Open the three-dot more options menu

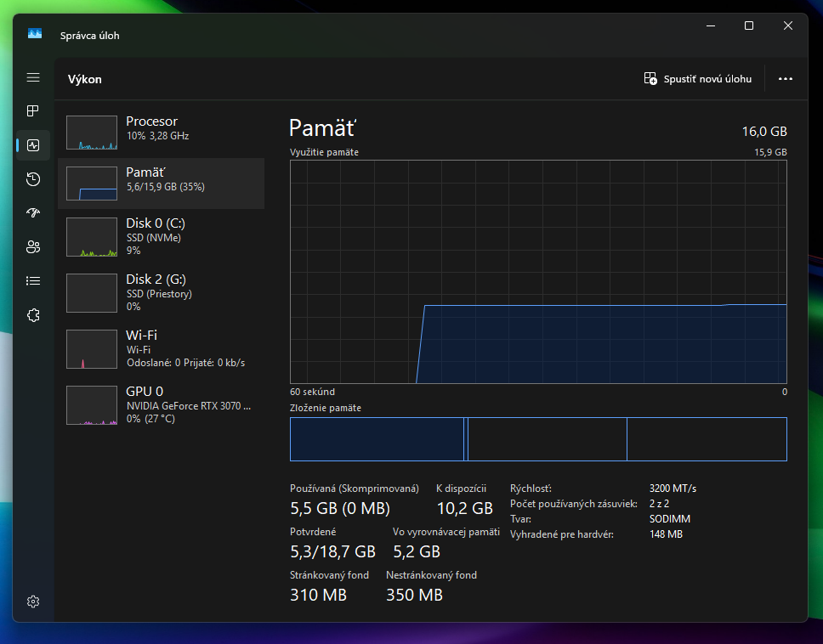[785, 79]
